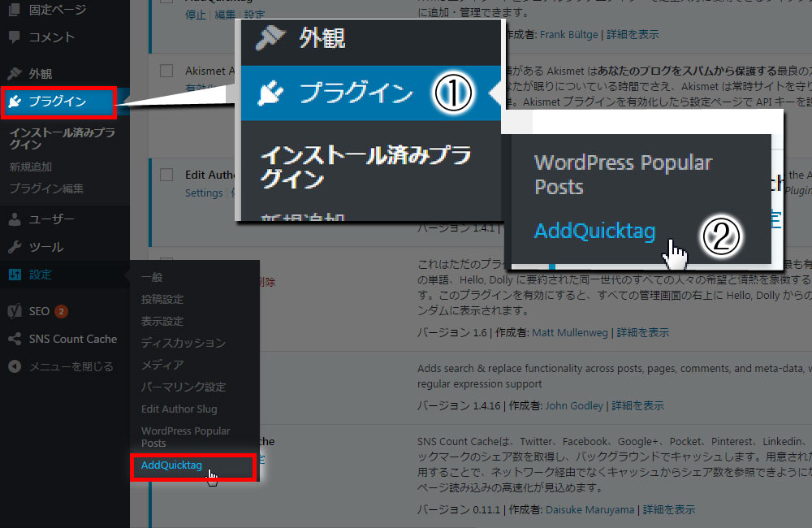Click 詳細を表示 next to John Godley
This screenshot has height=528, width=812.
pyautogui.click(x=637, y=405)
